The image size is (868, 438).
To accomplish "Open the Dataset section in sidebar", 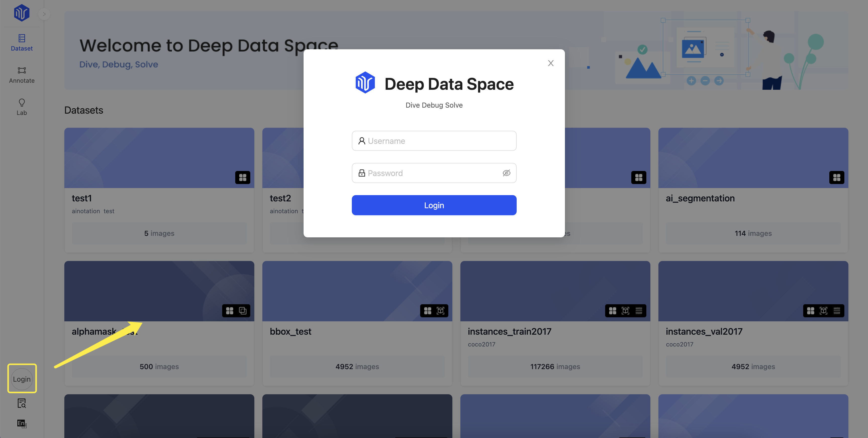I will point(22,42).
